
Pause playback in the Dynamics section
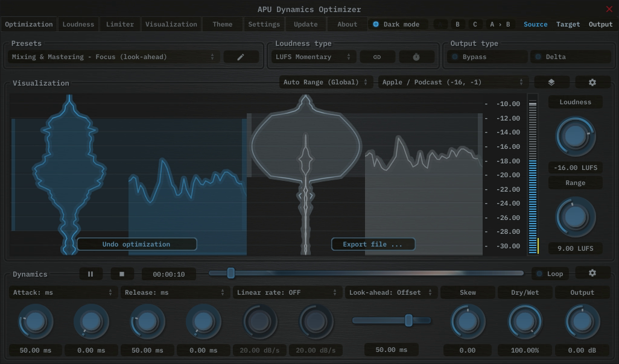point(90,274)
